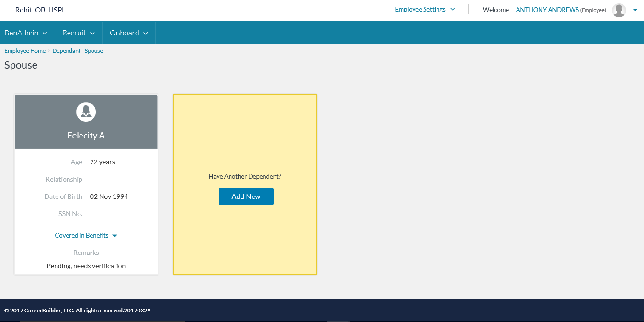Click the ANTHONY ANDREWS name link
The width and height of the screenshot is (644, 322).
(x=547, y=10)
